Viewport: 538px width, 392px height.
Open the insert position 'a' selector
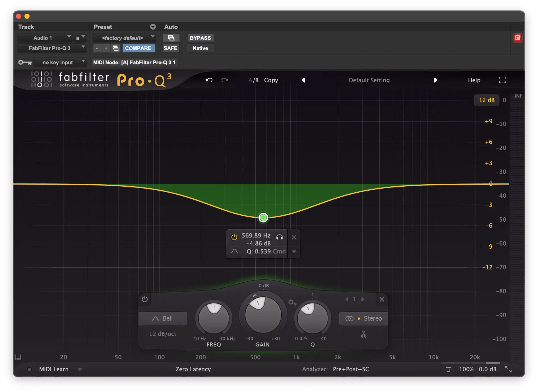(x=80, y=38)
